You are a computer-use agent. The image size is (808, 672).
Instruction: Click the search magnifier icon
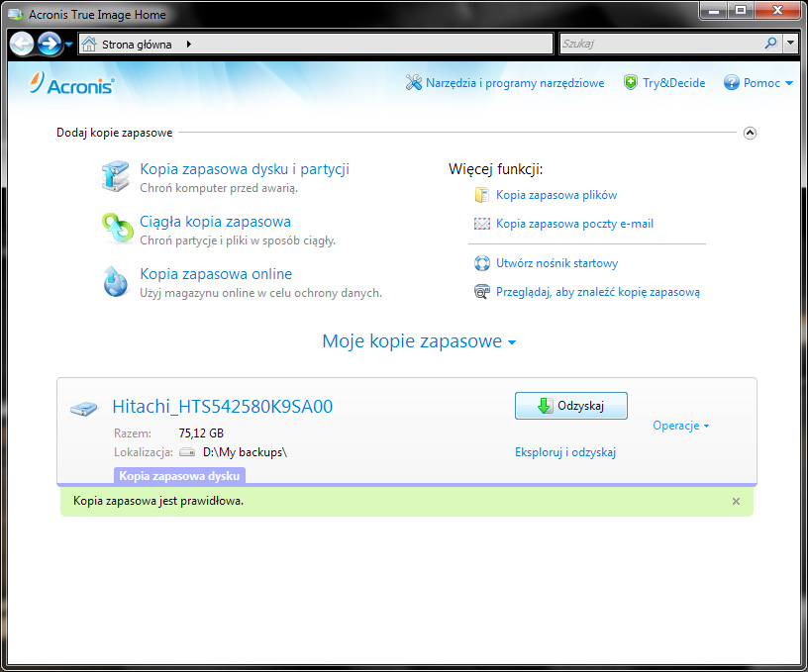tap(771, 44)
